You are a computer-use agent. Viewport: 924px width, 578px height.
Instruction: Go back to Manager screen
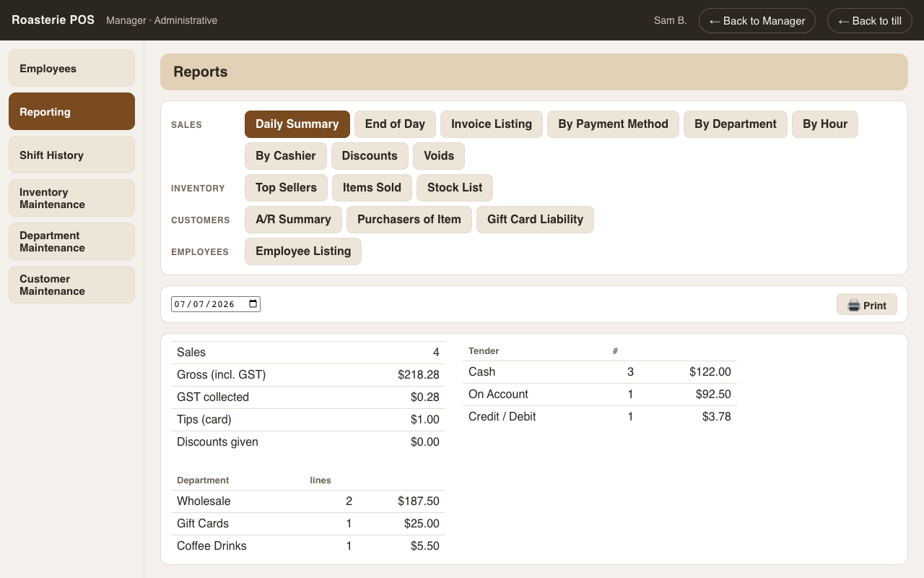coord(757,20)
